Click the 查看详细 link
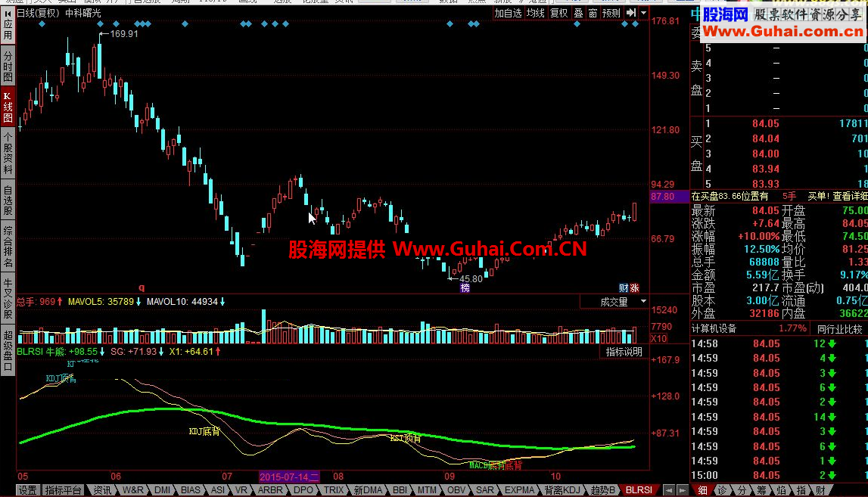This screenshot has width=868, height=497. (x=850, y=197)
